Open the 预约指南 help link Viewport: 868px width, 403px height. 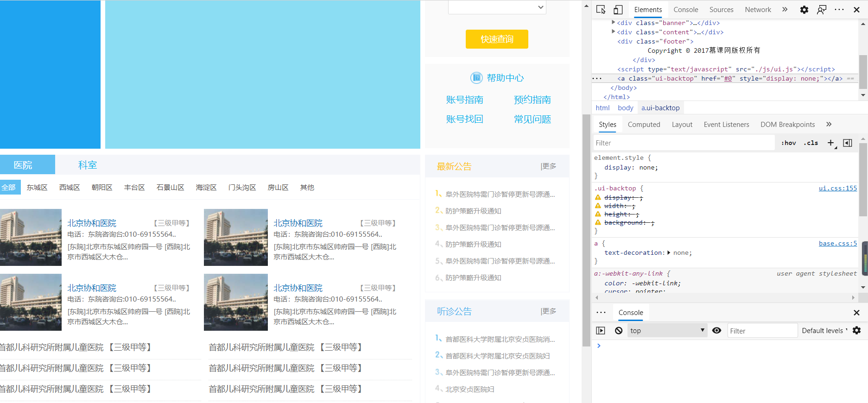tap(532, 100)
